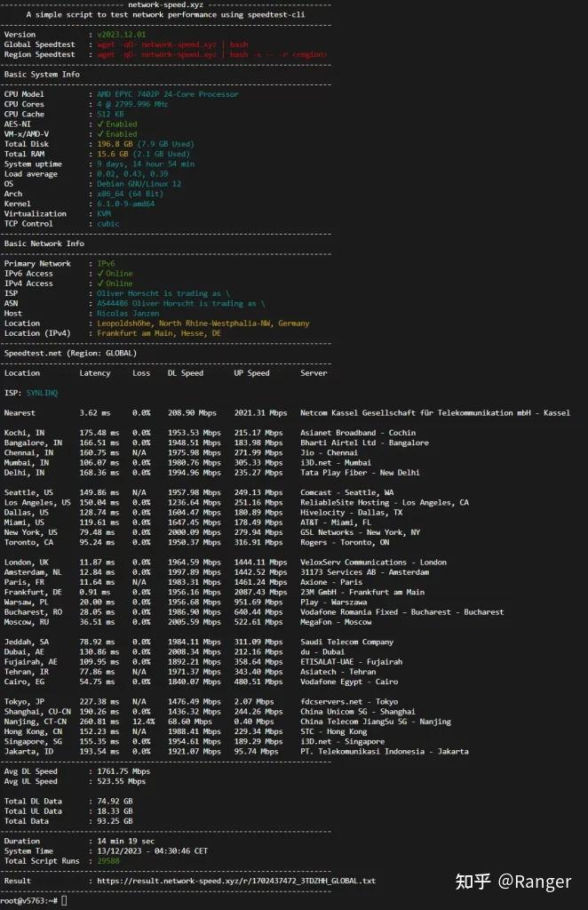Open the result.network-speed.xyz result URL
The width and height of the screenshot is (588, 910).
tap(236, 881)
